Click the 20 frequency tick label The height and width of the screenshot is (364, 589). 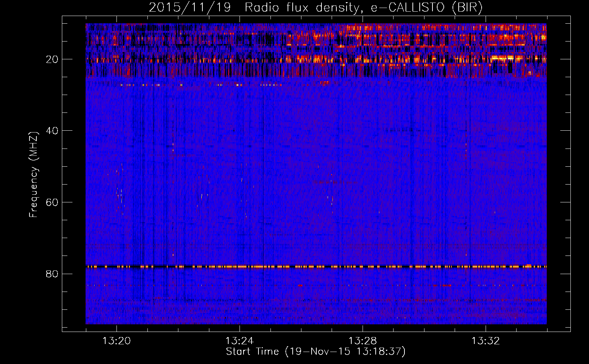[x=52, y=59]
